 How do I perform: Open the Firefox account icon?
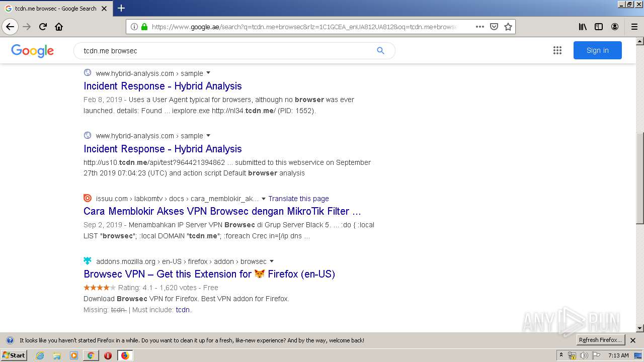(615, 27)
